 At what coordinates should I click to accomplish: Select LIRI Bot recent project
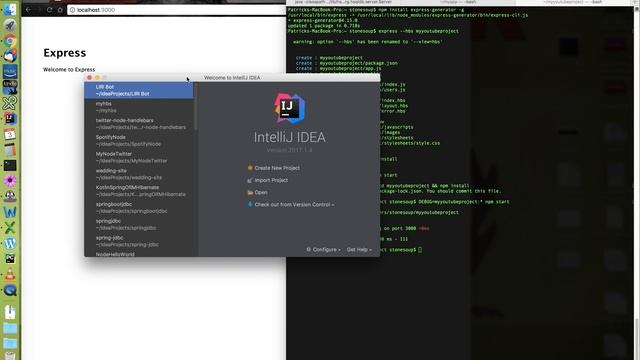pyautogui.click(x=139, y=90)
